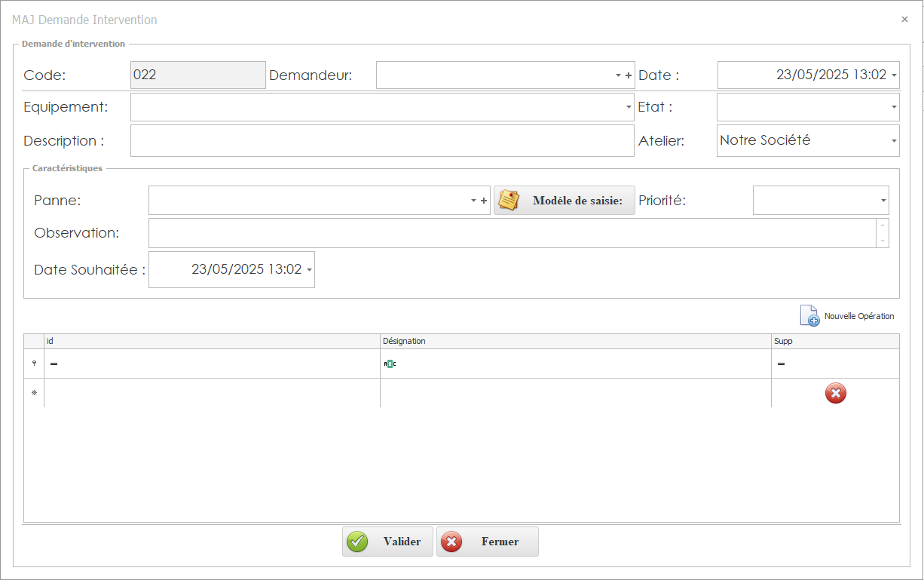Click the equals filter icon in Supp column
The image size is (924, 580).
pos(782,364)
